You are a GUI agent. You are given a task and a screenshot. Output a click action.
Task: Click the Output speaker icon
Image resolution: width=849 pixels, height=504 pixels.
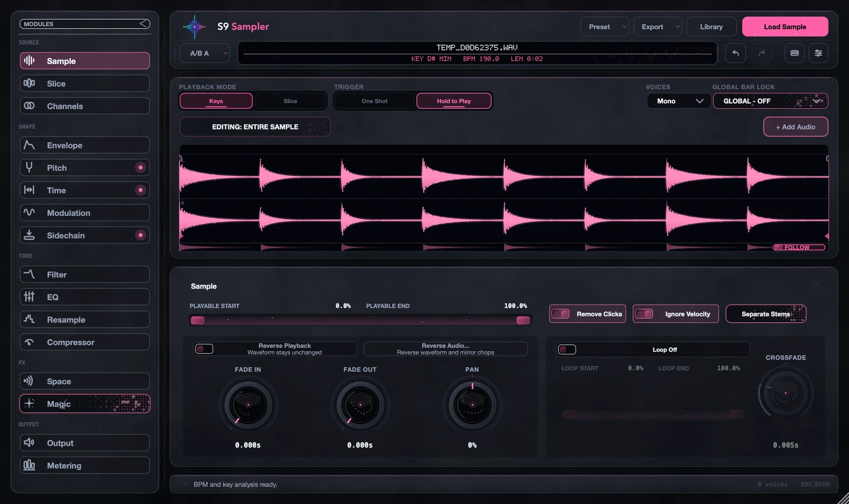click(29, 442)
